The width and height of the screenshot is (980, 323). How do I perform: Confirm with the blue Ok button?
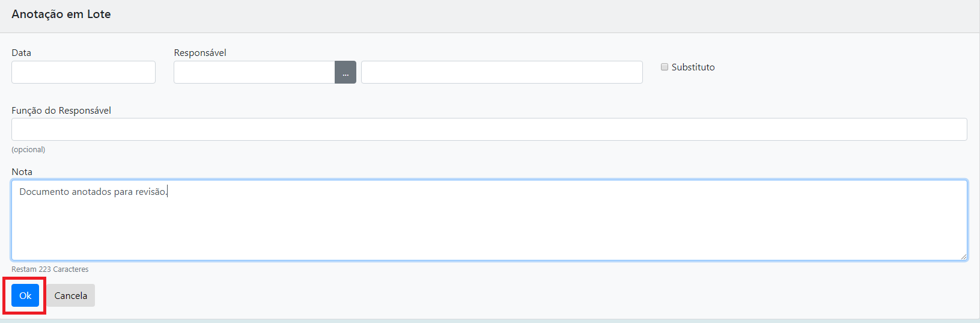25,295
